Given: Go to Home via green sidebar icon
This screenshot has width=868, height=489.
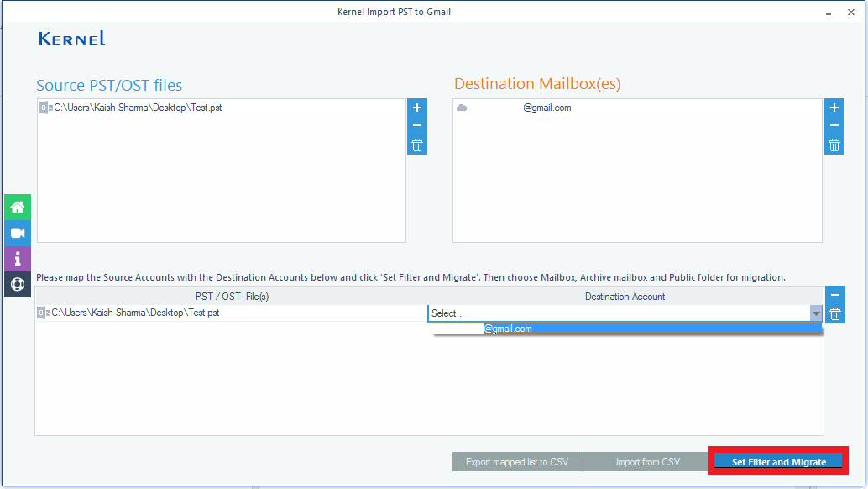Looking at the screenshot, I should (18, 208).
